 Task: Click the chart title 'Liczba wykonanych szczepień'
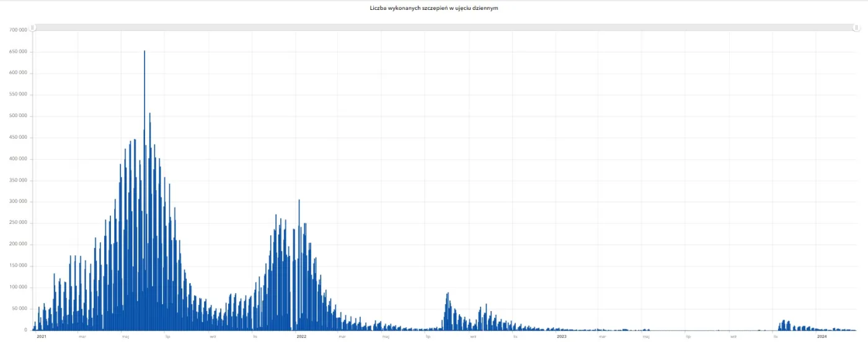click(x=433, y=8)
